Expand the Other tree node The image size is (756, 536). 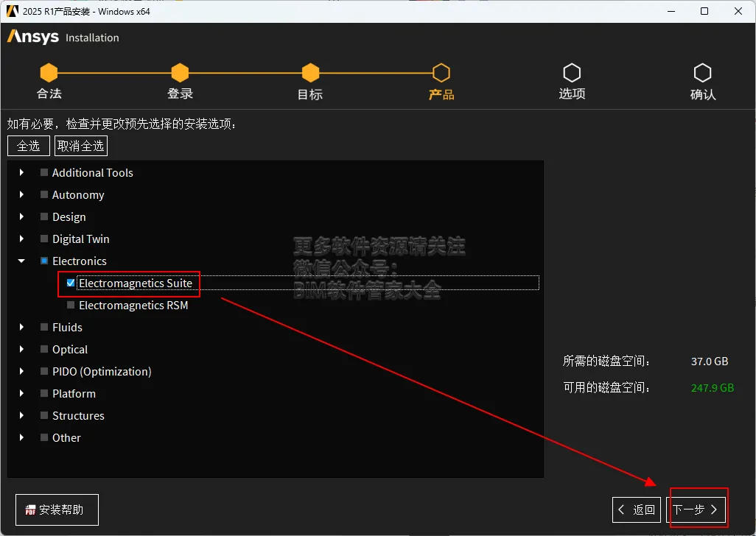(21, 438)
